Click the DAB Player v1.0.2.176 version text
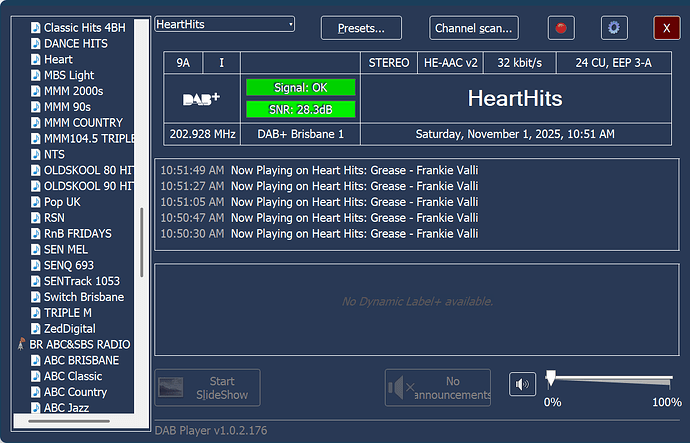Image resolution: width=690 pixels, height=443 pixels. (x=211, y=430)
